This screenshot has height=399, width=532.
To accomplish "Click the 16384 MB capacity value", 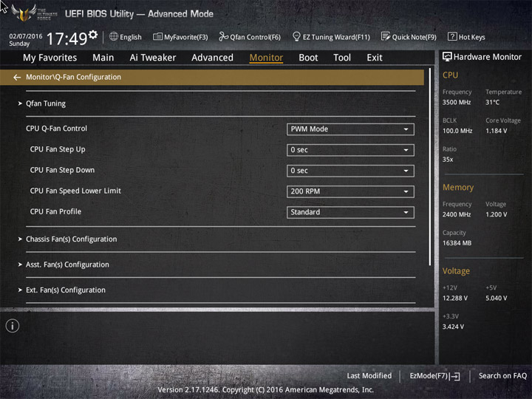I will pyautogui.click(x=457, y=243).
